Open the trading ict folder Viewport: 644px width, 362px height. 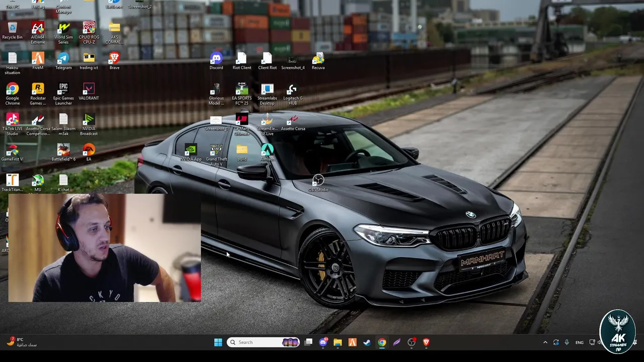pos(89,61)
